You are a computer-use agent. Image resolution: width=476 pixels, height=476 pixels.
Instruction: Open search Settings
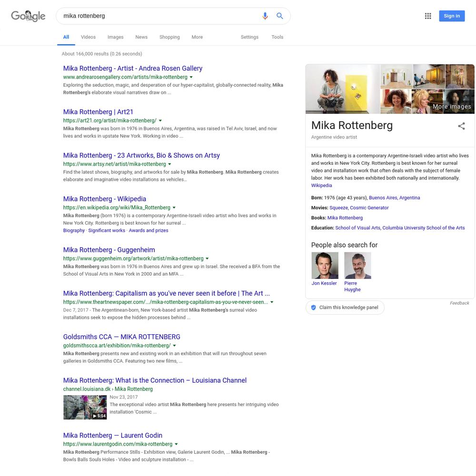[x=249, y=37]
